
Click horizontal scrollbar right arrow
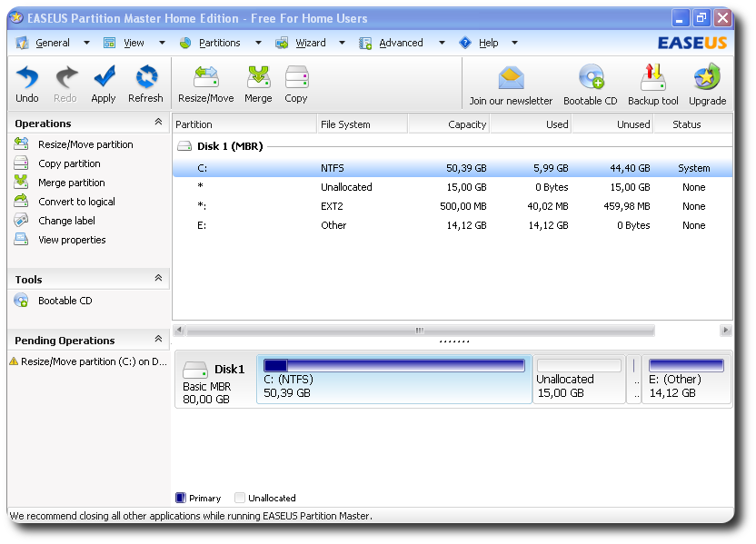click(x=726, y=330)
